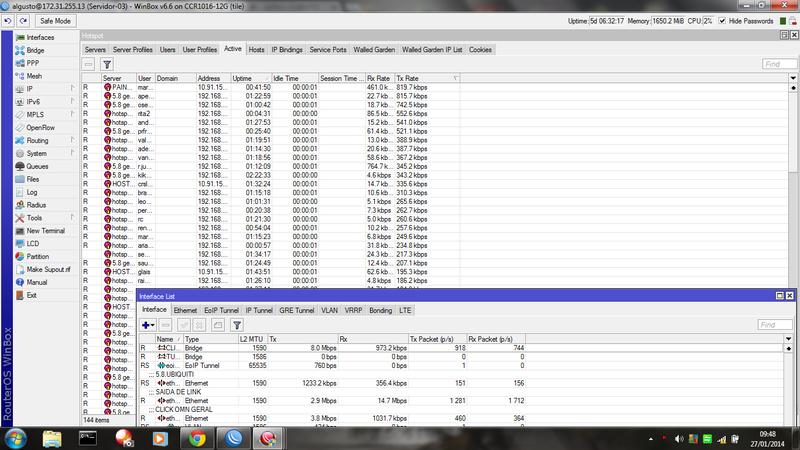Viewport: 800px width, 450px height.
Task: Open Google Chrome from the taskbar
Action: tap(197, 439)
